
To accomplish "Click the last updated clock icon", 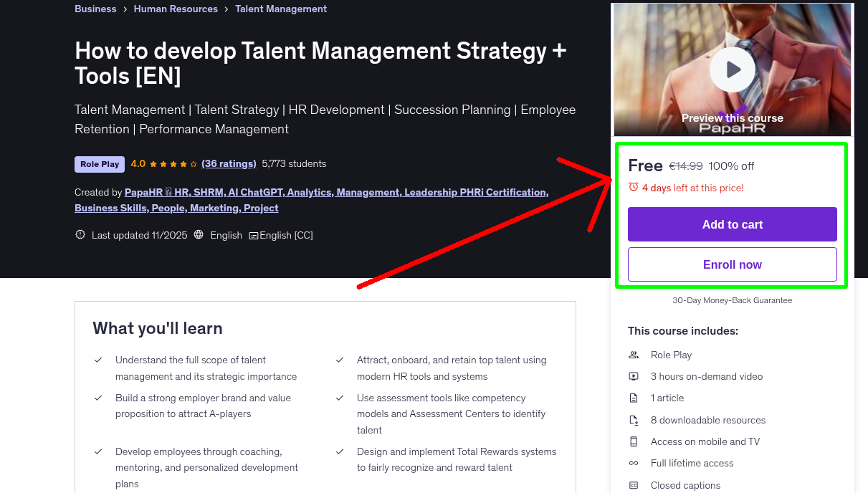I will 80,234.
